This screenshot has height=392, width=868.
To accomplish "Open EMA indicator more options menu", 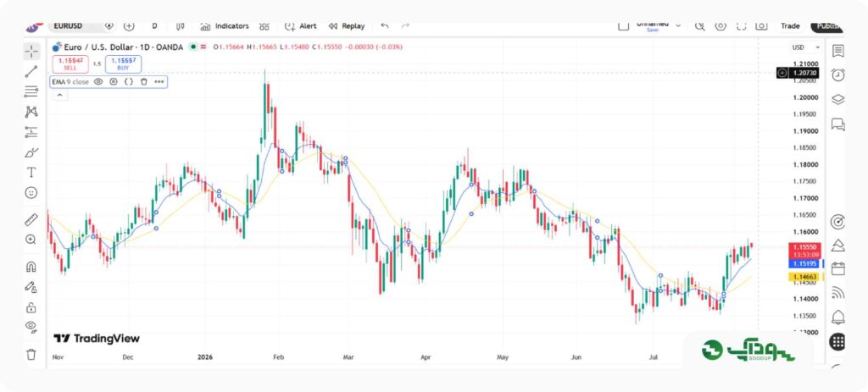I will coord(159,82).
